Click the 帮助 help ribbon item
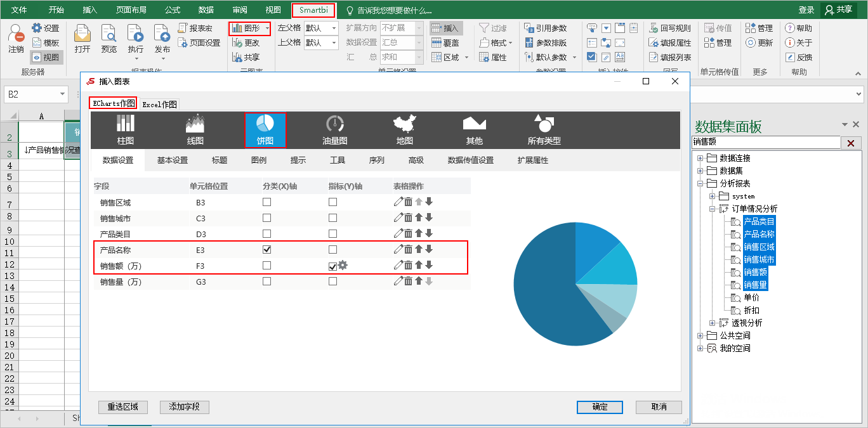The width and height of the screenshot is (868, 428). [x=798, y=28]
